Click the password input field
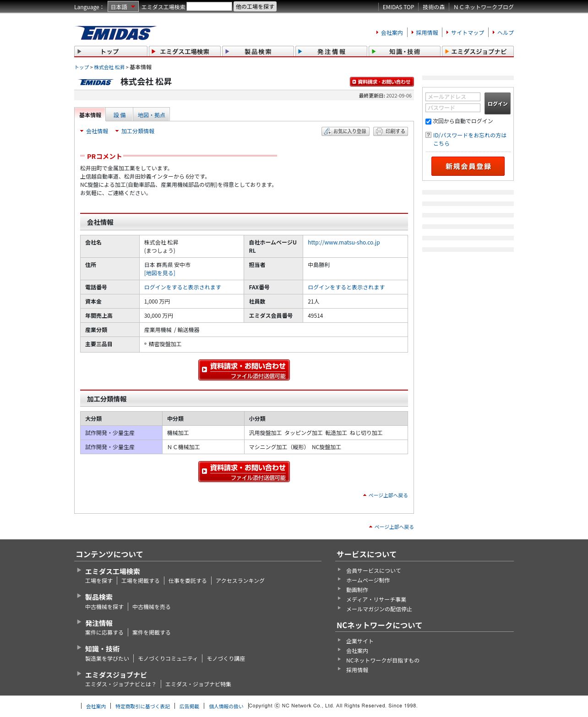Image resolution: width=588 pixels, height=717 pixels. tap(453, 108)
